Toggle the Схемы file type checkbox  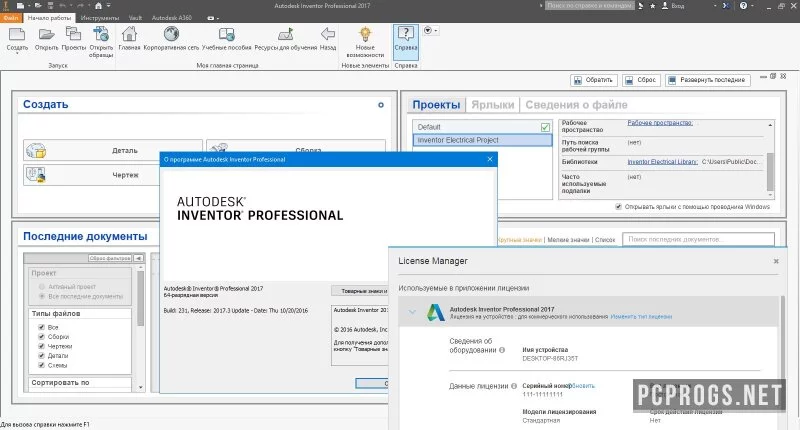(x=41, y=365)
